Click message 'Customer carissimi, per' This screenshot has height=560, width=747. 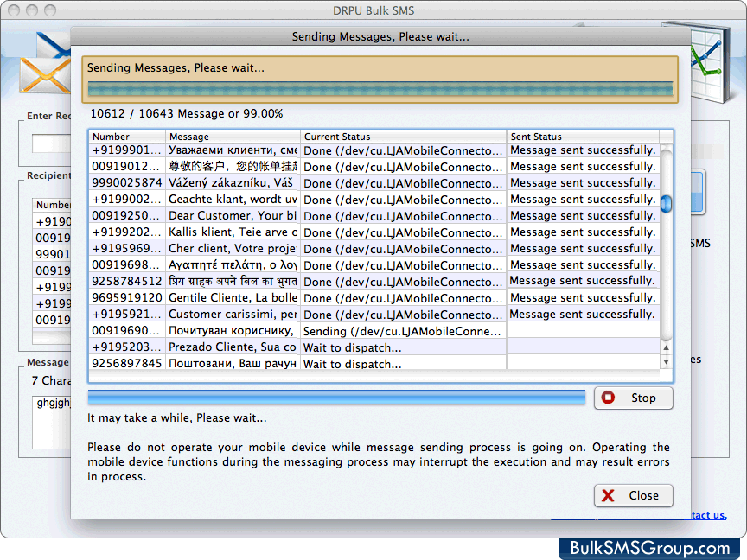[233, 315]
